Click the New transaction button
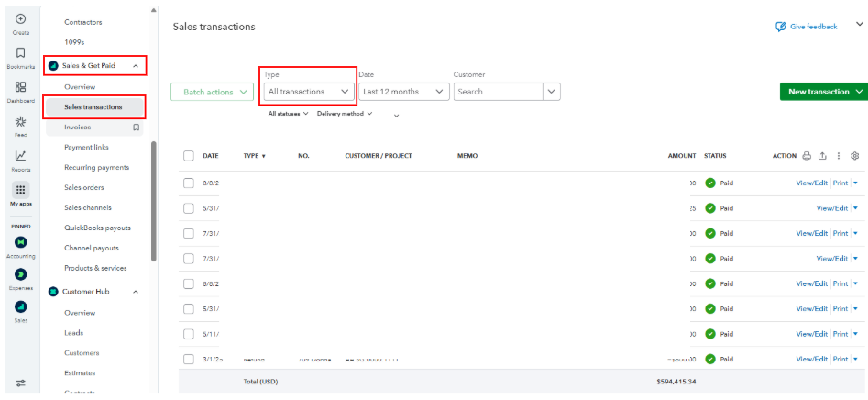 tap(824, 92)
